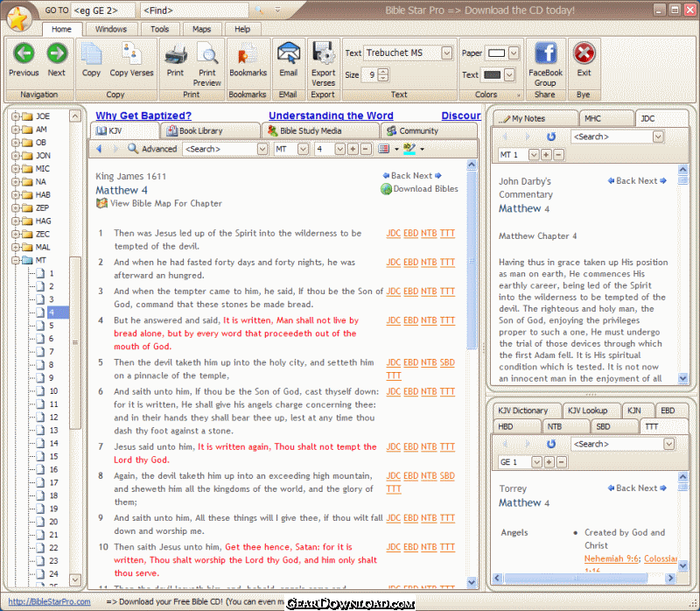Open the Community tab
Image resolution: width=700 pixels, height=611 pixels.
coord(429,130)
